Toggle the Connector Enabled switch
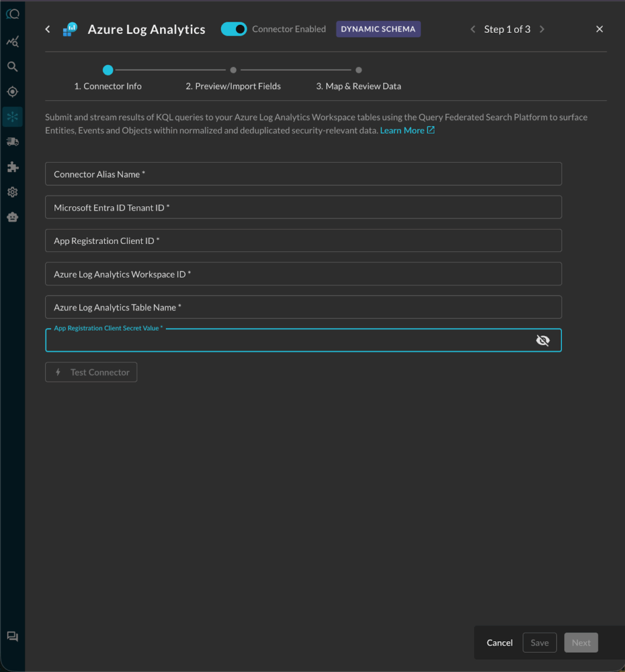Image resolution: width=625 pixels, height=672 pixels. (233, 29)
